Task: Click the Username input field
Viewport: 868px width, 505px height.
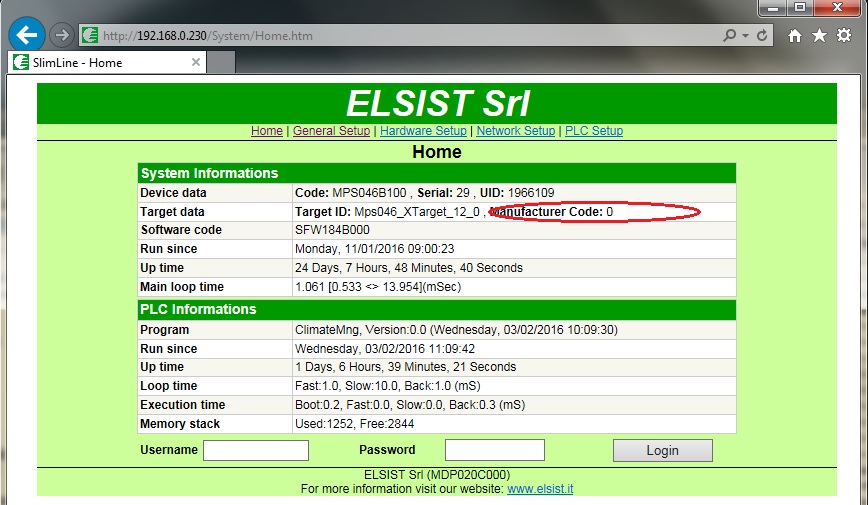Action: (x=256, y=450)
